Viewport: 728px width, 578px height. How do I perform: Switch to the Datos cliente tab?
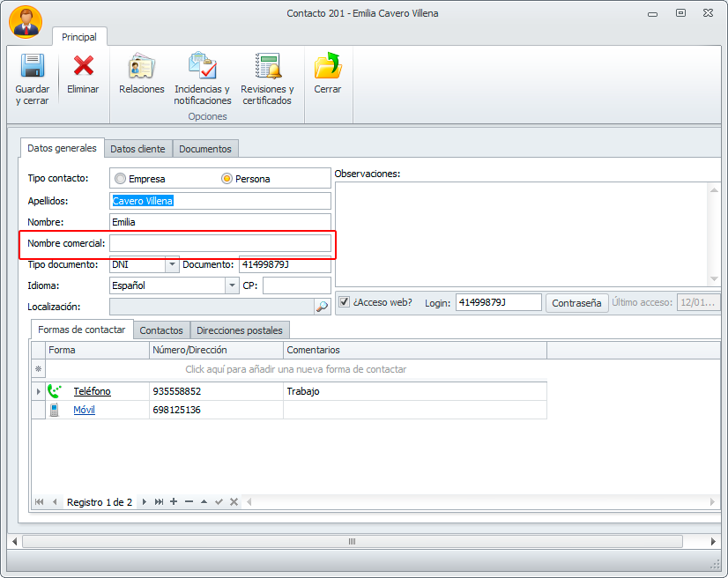[x=137, y=149]
